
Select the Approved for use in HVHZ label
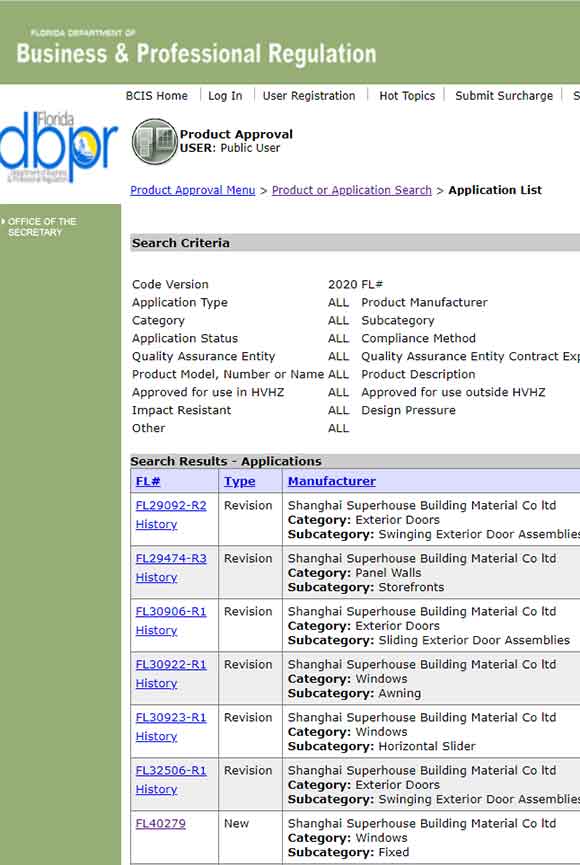[207, 392]
